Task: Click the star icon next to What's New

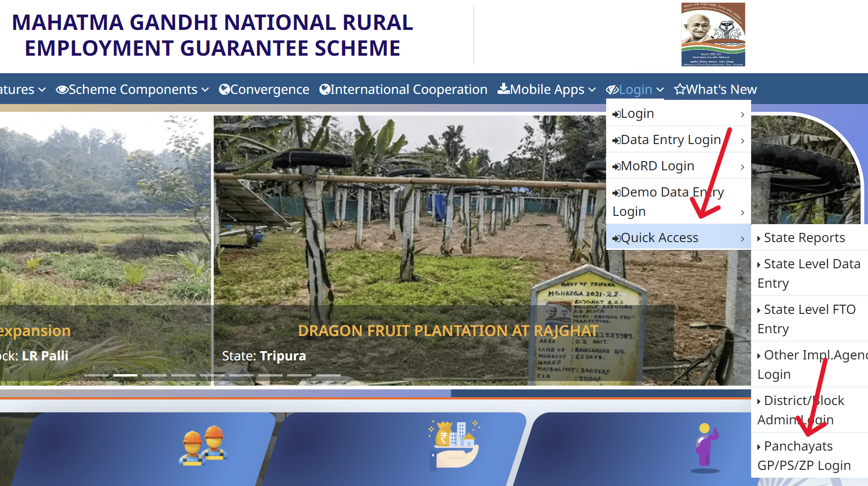Action: tap(680, 89)
